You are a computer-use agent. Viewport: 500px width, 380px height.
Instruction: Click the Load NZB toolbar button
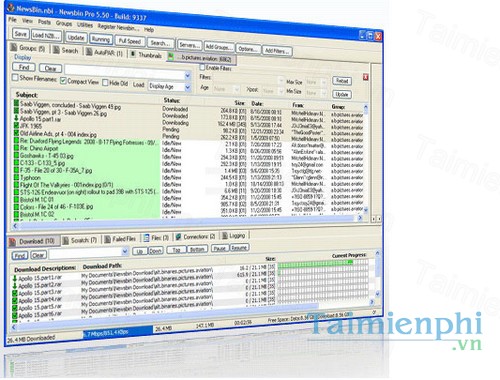46,35
